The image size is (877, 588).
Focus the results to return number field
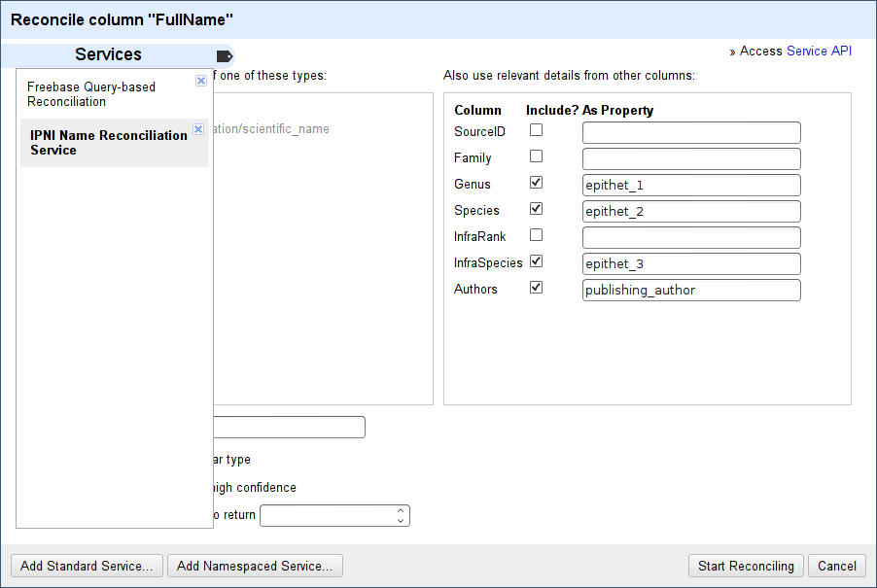pos(334,516)
